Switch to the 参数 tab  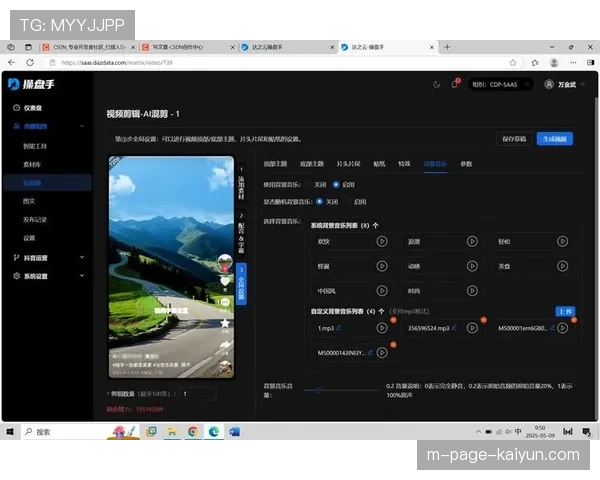click(x=466, y=164)
